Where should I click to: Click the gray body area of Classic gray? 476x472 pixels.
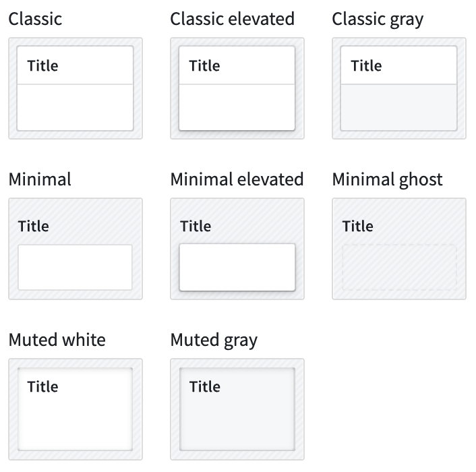click(x=399, y=107)
